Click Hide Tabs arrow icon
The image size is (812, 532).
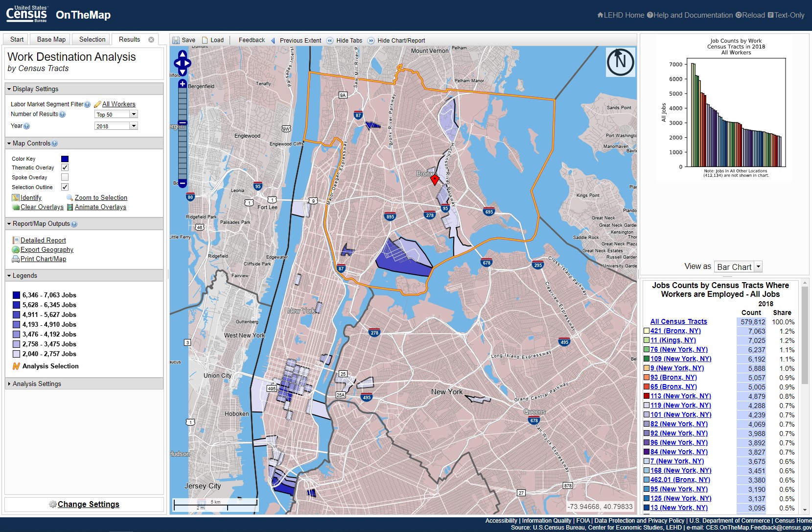click(x=330, y=41)
